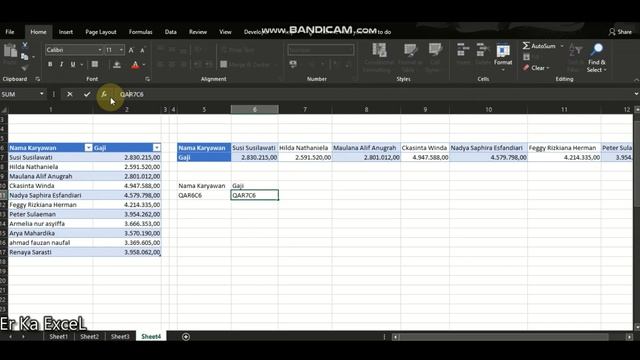Click salary cell 4.947.588,00 in column 2
Viewport: 640px width, 360px height.
(x=127, y=186)
